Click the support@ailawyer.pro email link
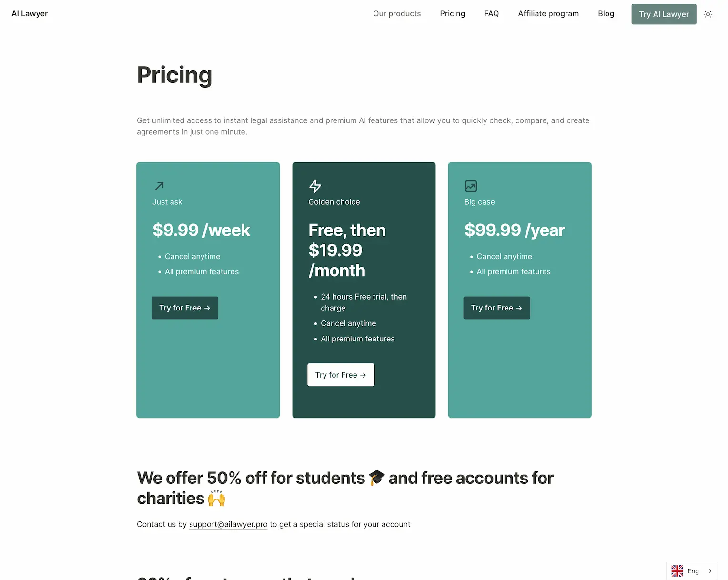 pos(228,524)
